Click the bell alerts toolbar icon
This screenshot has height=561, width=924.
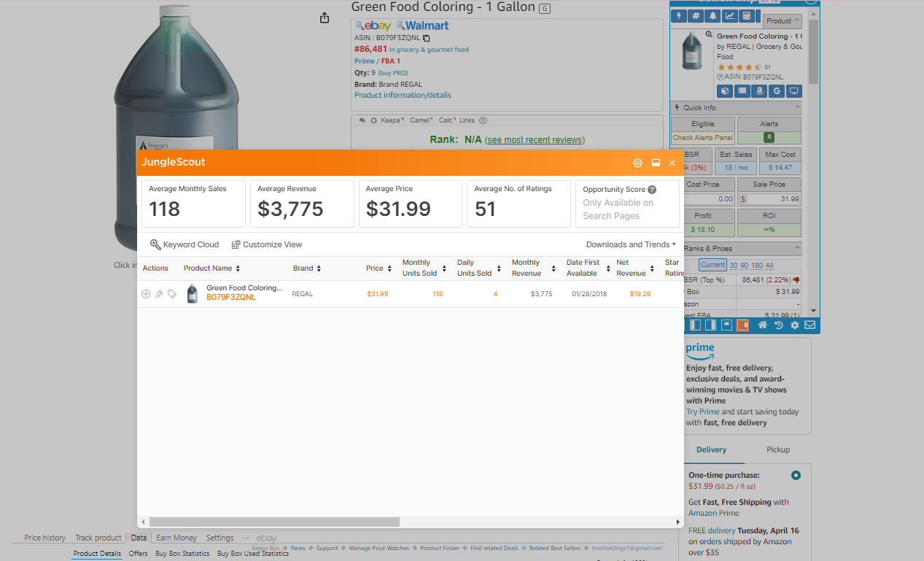(x=713, y=17)
